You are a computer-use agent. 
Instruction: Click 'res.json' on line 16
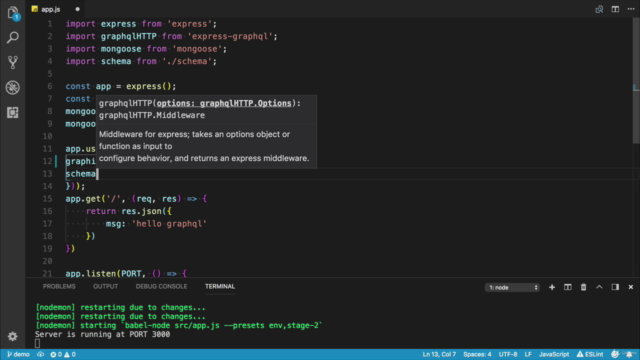(x=141, y=211)
